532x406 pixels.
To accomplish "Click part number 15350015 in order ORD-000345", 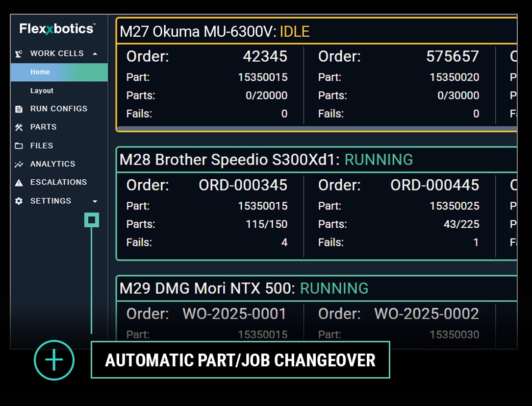I will pos(263,206).
